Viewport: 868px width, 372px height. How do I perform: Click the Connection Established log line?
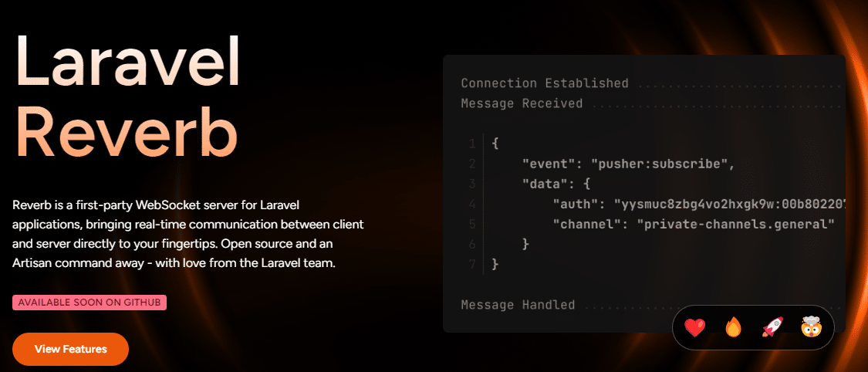(x=654, y=83)
